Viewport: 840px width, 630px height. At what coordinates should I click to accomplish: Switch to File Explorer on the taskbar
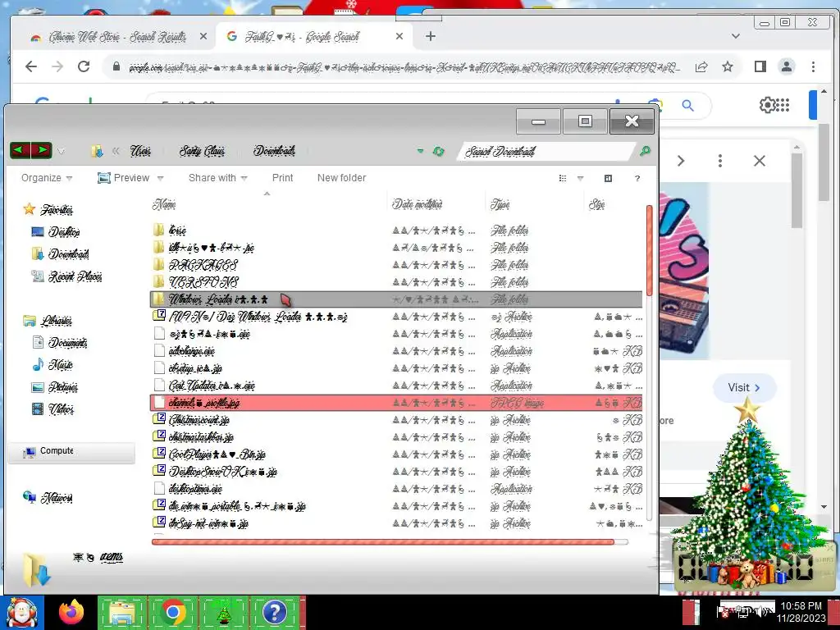coord(122,612)
